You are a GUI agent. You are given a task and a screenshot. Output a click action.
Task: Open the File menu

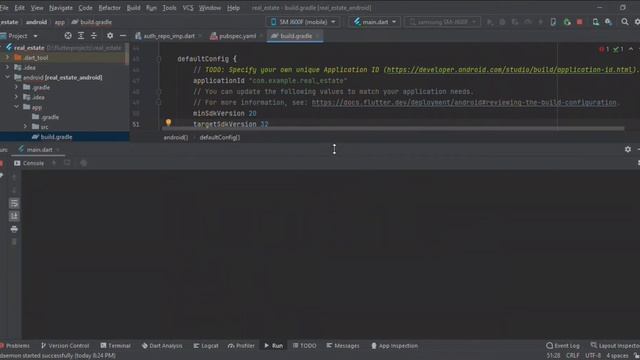coord(4,8)
